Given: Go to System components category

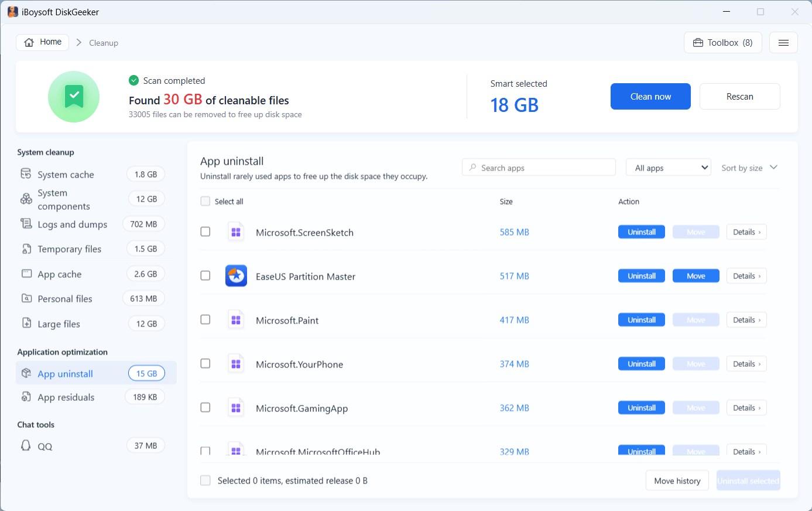Looking at the screenshot, I should coord(96,199).
